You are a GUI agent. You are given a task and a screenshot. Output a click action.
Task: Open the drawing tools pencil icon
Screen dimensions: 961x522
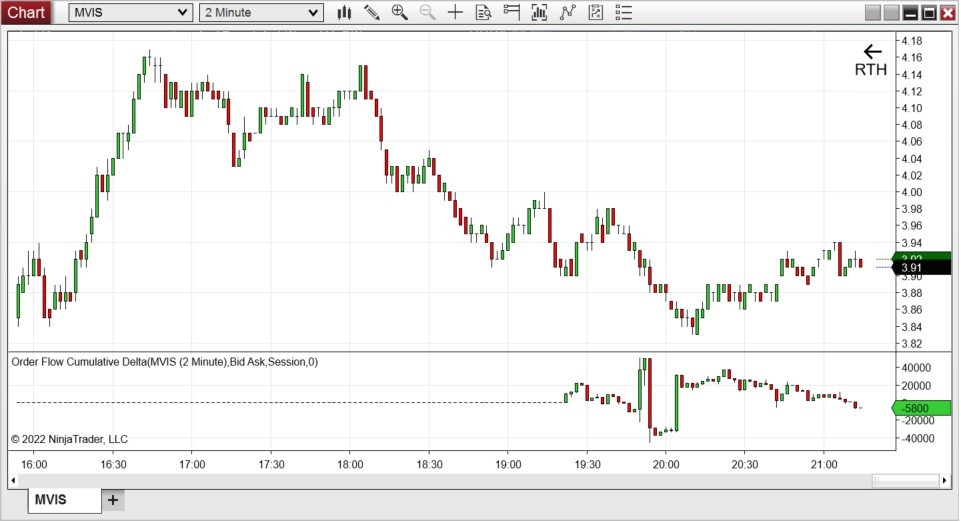click(371, 12)
